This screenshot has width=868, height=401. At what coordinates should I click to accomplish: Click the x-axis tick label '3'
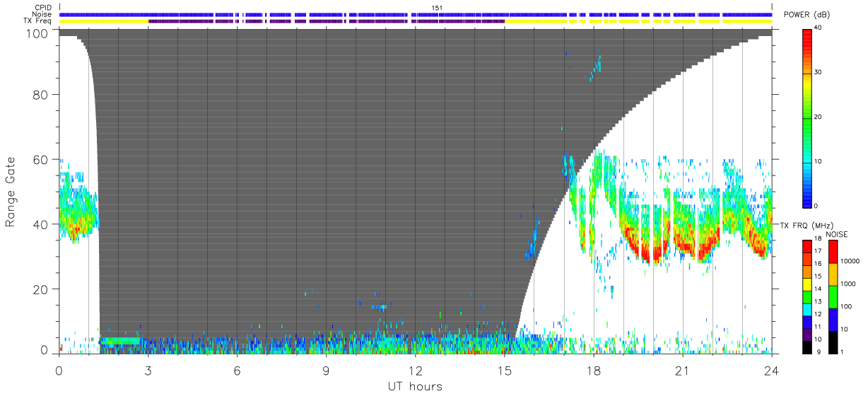pyautogui.click(x=148, y=371)
